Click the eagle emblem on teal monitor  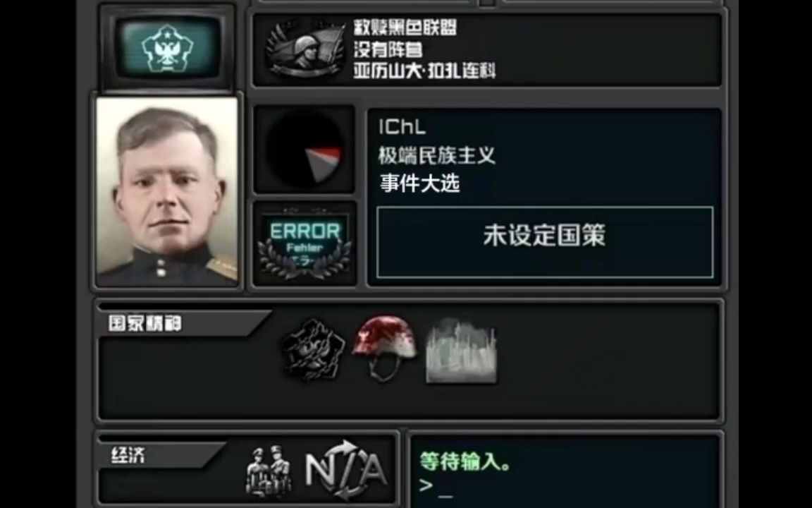tap(167, 49)
